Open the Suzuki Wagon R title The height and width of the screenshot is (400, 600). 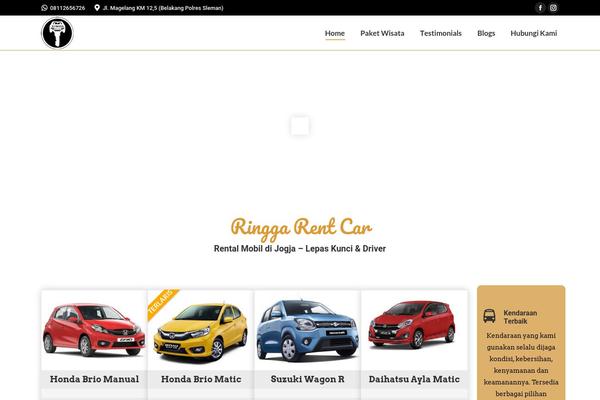pos(308,379)
